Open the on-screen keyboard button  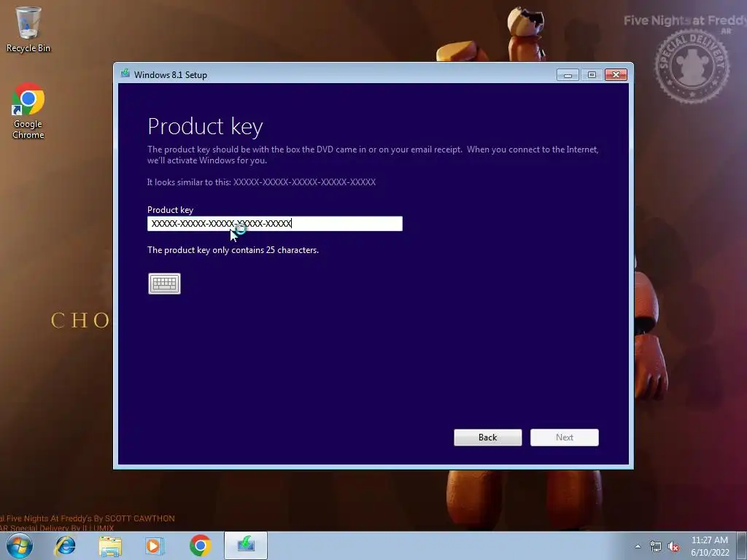164,284
